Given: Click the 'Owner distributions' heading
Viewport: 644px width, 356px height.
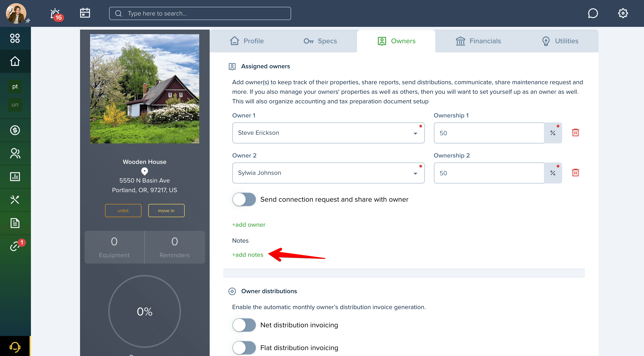Looking at the screenshot, I should click(269, 291).
